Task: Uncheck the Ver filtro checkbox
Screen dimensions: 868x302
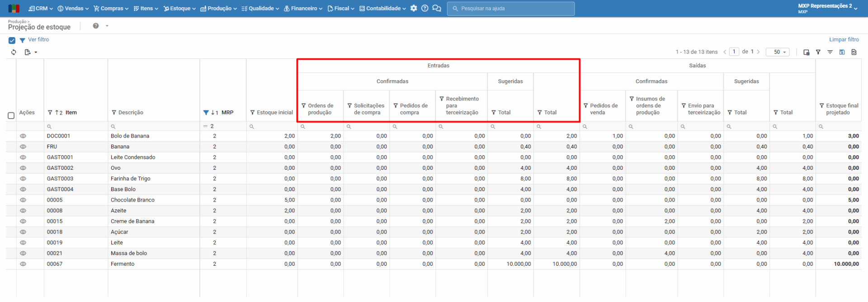Action: [x=12, y=40]
